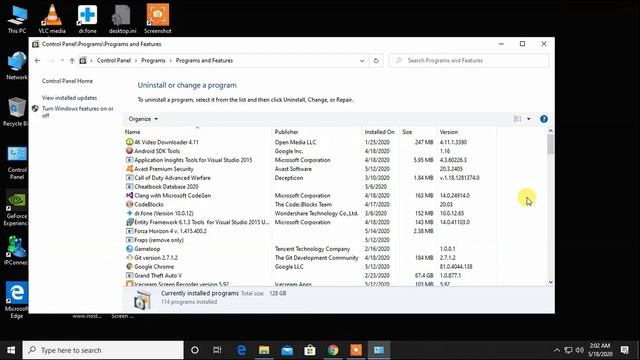Viewport: 640px width, 360px height.
Task: Click the Back navigation arrow
Action: pyautogui.click(x=37, y=60)
